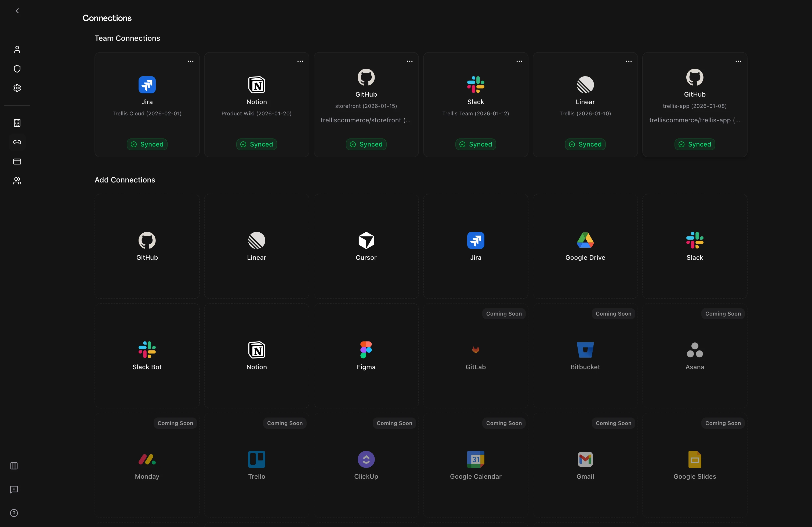812x527 pixels.
Task: Open profile settings via the person icon
Action: point(17,49)
